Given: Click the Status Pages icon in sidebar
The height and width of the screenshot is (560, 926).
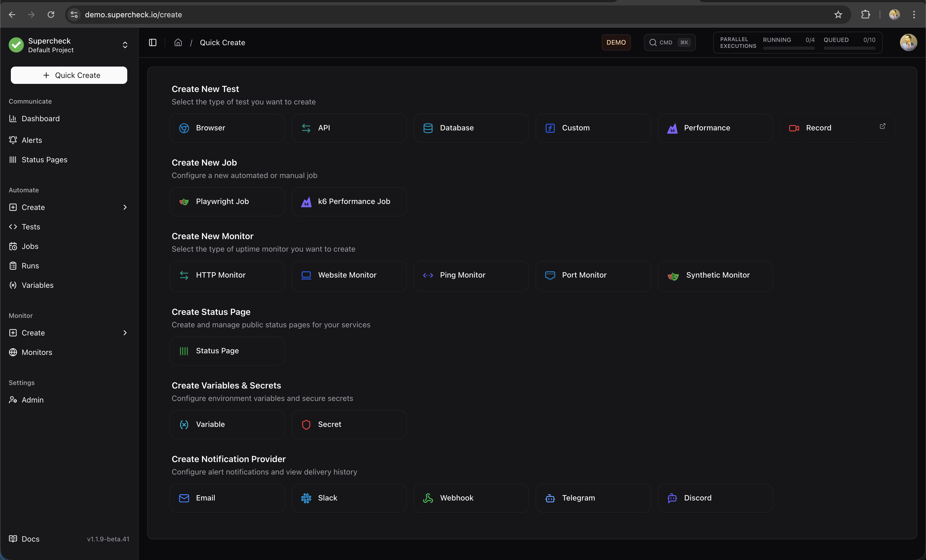Looking at the screenshot, I should click(x=13, y=160).
